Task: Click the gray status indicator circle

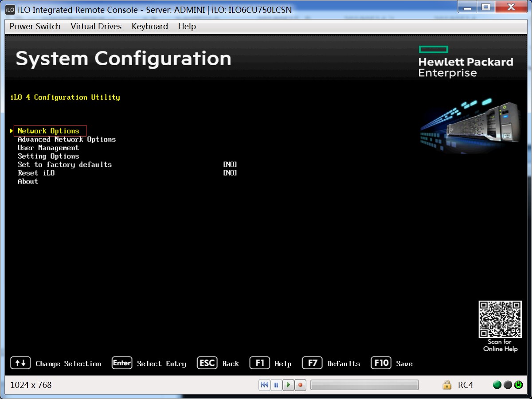Action: [x=508, y=385]
